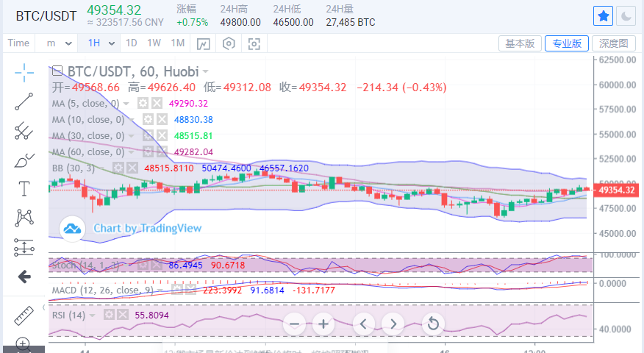Image resolution: width=644 pixels, height=353 pixels.
Task: Activate the text annotation tool
Action: tap(24, 189)
